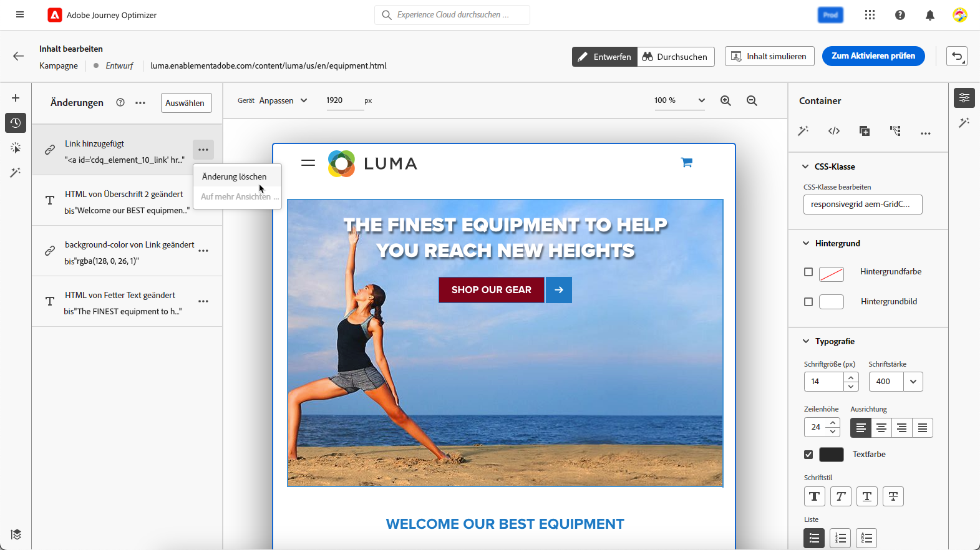The width and height of the screenshot is (980, 550).
Task: Open the AI wand icon in left sidebar
Action: click(x=16, y=172)
